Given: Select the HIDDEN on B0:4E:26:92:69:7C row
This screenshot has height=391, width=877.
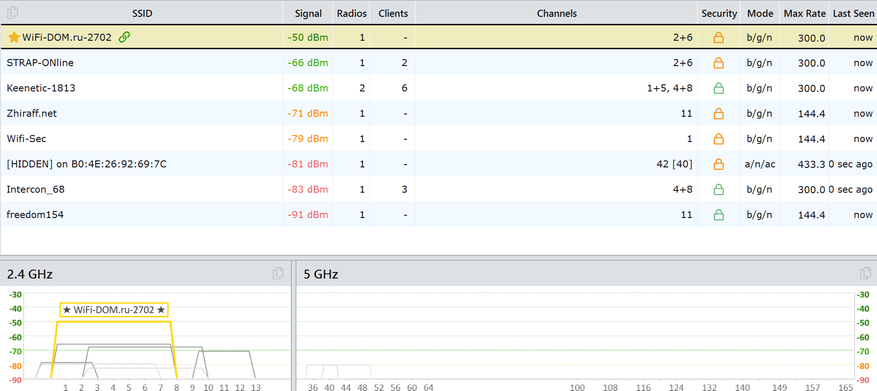Looking at the screenshot, I should tap(438, 164).
